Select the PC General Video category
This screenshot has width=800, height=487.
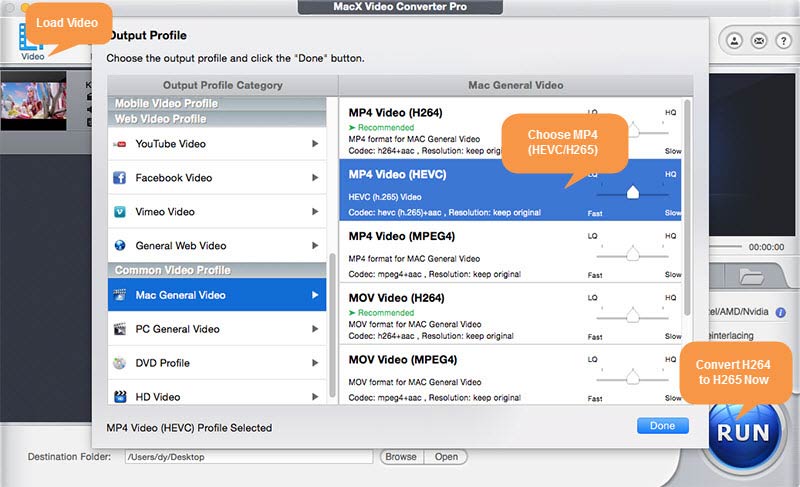coord(217,329)
